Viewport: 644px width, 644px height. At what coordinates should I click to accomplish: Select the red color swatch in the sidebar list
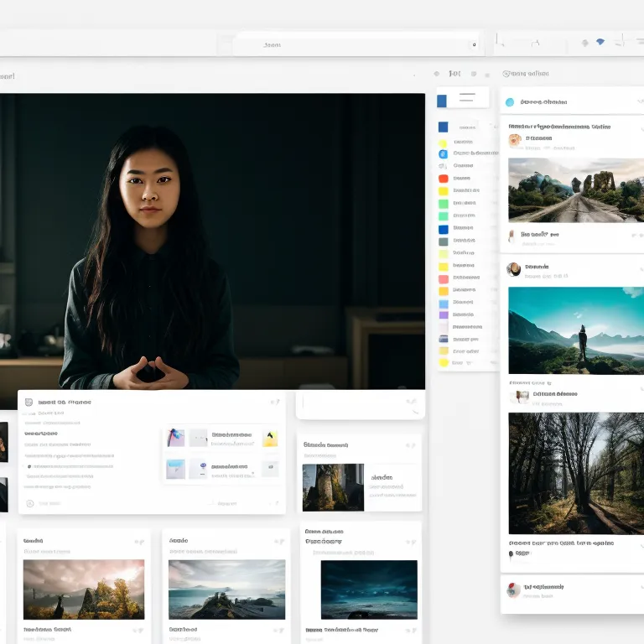[443, 179]
